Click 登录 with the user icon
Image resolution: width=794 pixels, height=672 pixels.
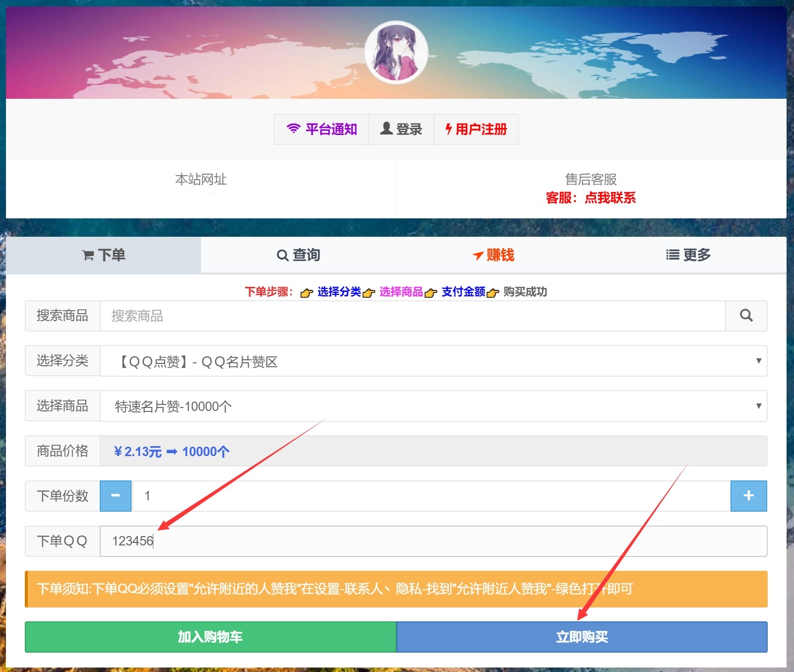[x=401, y=130]
